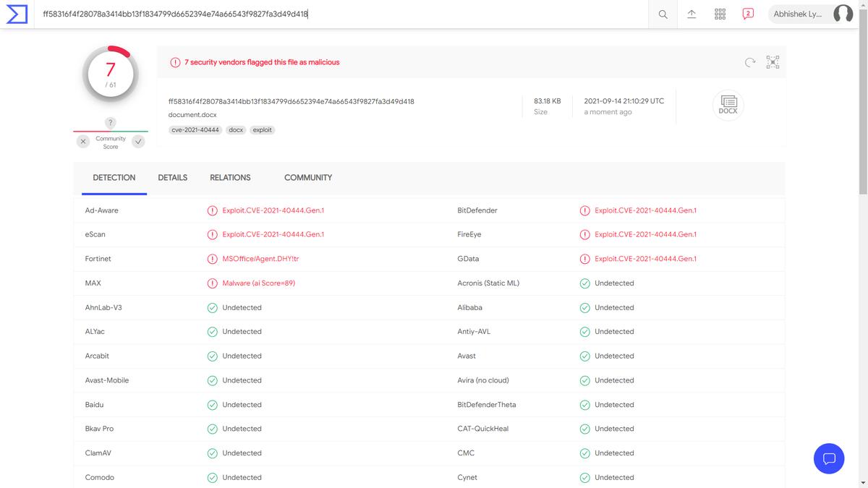Click the document.docx file name
868x488 pixels.
pos(192,115)
